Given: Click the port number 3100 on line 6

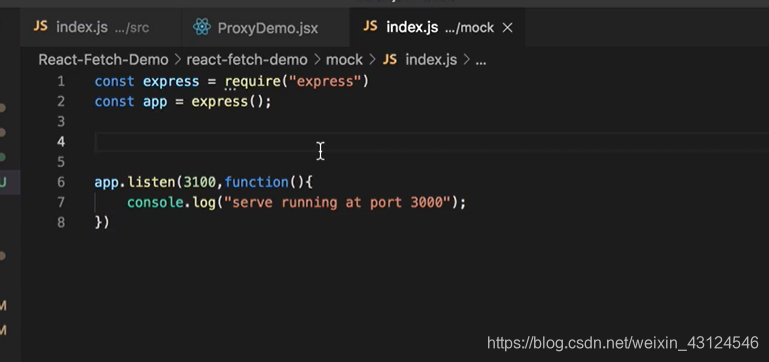Looking at the screenshot, I should pos(199,182).
